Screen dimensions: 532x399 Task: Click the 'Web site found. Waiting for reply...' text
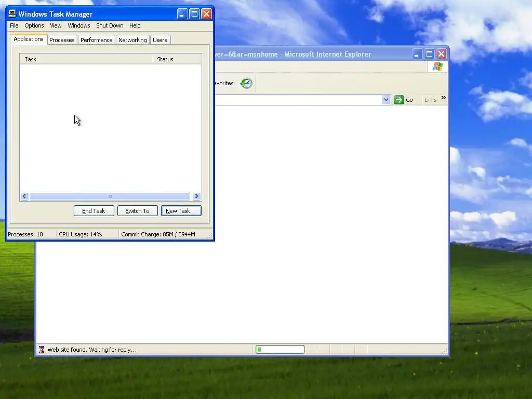92,350
